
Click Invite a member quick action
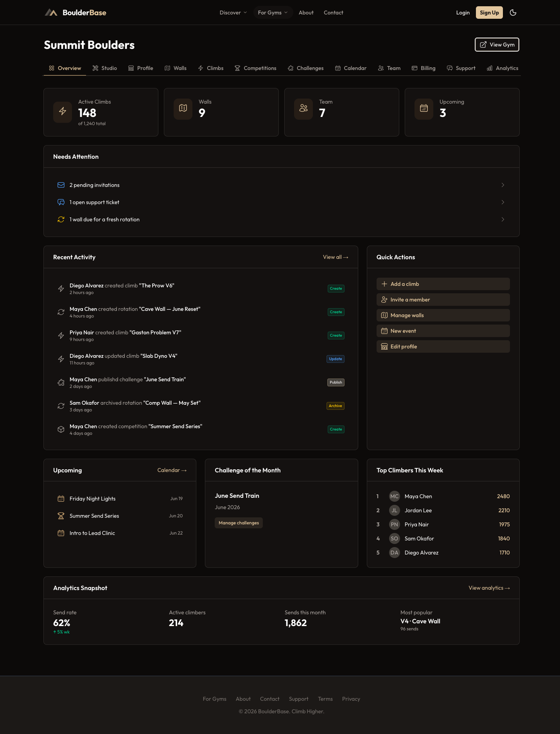tap(443, 300)
